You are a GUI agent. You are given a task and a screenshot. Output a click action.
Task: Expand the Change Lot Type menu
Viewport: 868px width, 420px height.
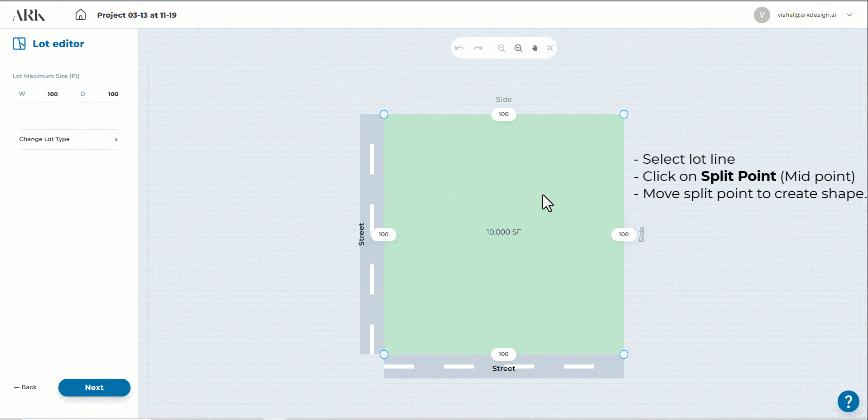[x=69, y=139]
